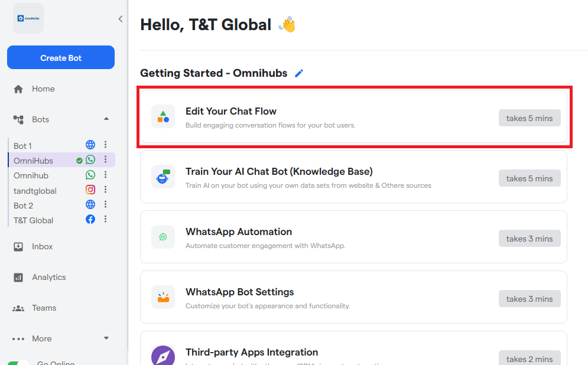Open the three-dot menu for OmniHubs bot
Image resolution: width=588 pixels, height=365 pixels.
click(x=106, y=160)
